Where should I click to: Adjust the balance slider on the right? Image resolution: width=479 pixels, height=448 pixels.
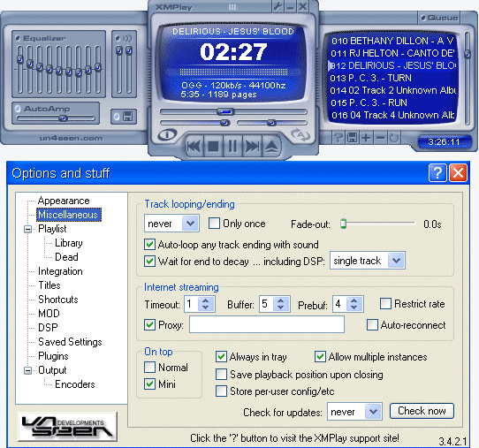pos(272,123)
